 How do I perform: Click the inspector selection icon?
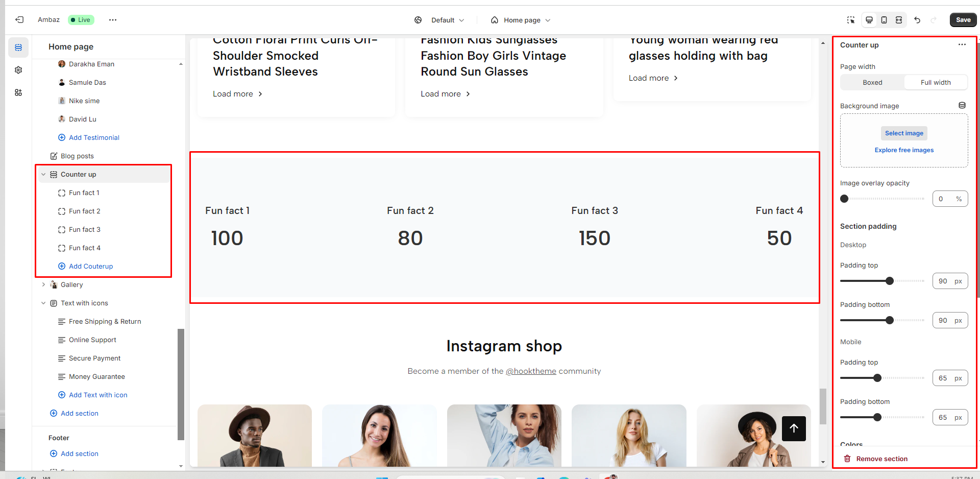(x=851, y=20)
